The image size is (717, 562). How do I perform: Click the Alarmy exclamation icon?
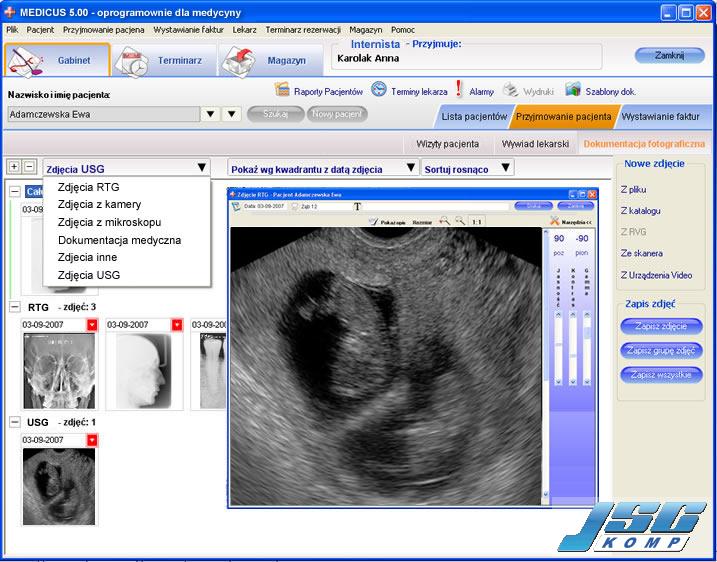coord(459,89)
